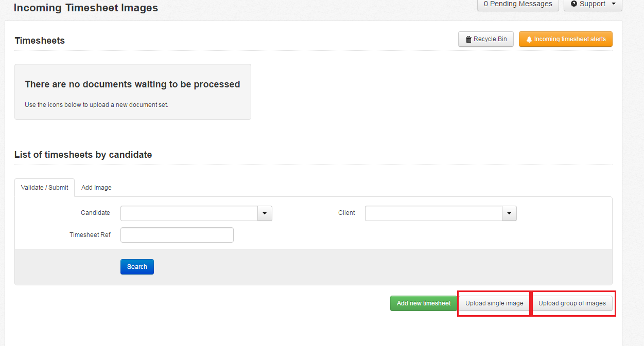Click Add new timesheet button
644x346 pixels.
[x=424, y=303]
